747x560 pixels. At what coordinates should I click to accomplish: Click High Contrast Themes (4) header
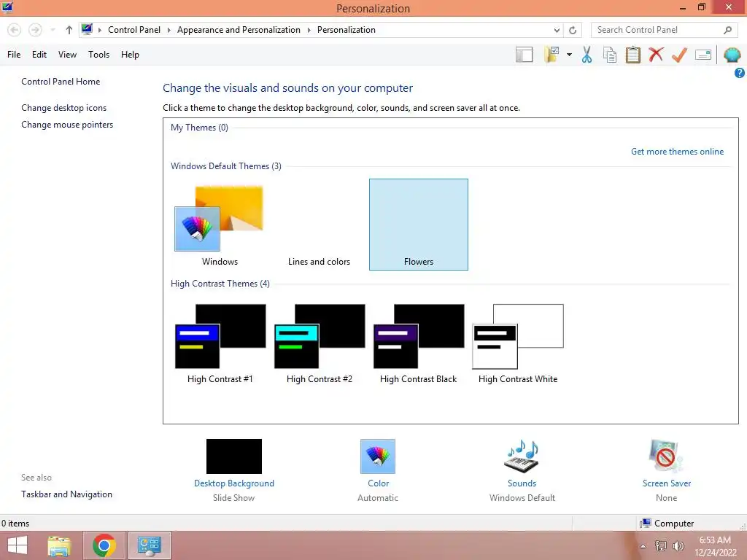(220, 284)
